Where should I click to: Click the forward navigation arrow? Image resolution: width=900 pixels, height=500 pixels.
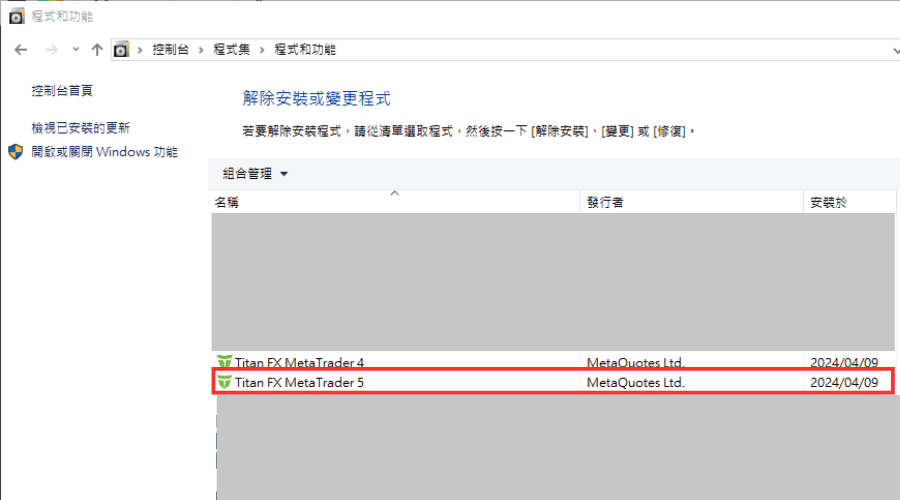[51, 50]
